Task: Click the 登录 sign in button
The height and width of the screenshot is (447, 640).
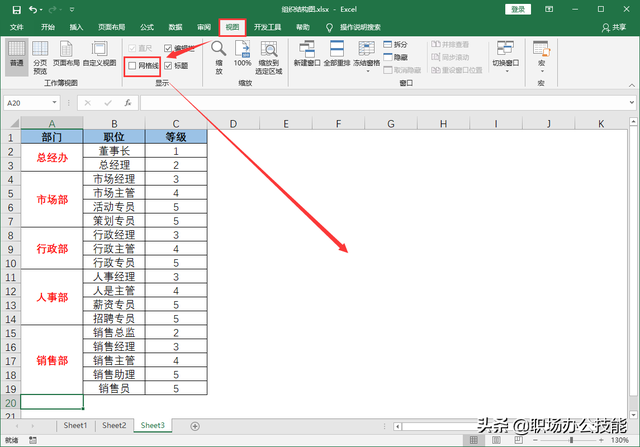Action: pos(518,9)
